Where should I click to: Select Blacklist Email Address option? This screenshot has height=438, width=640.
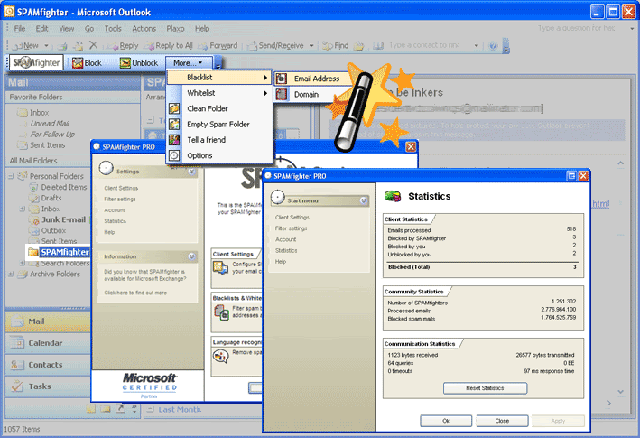click(x=315, y=77)
